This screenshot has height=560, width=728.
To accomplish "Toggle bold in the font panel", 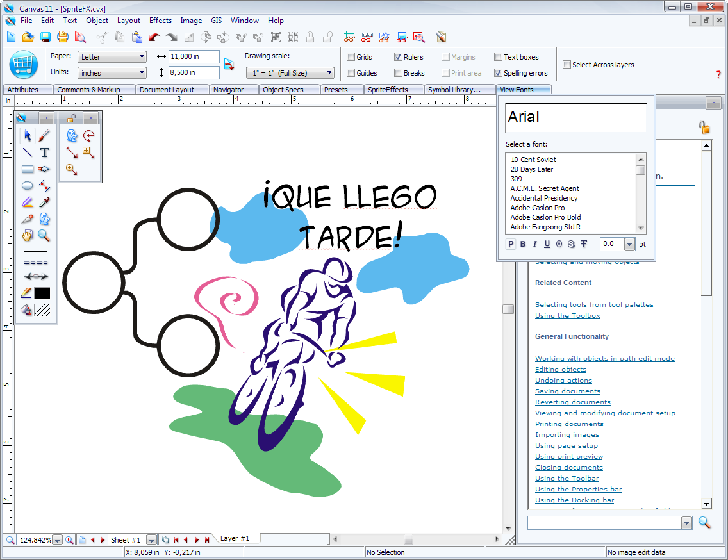I will click(522, 244).
